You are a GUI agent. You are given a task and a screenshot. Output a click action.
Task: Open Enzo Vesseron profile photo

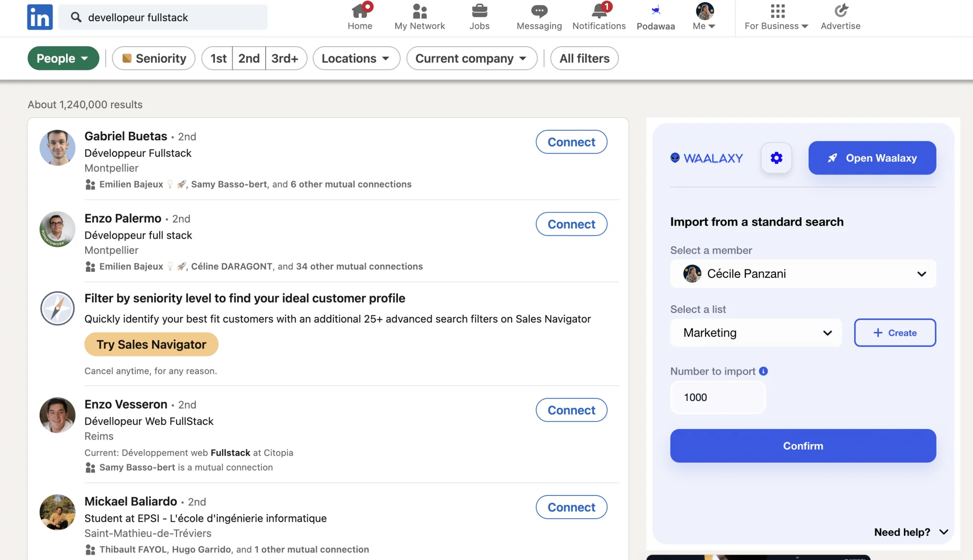coord(57,415)
